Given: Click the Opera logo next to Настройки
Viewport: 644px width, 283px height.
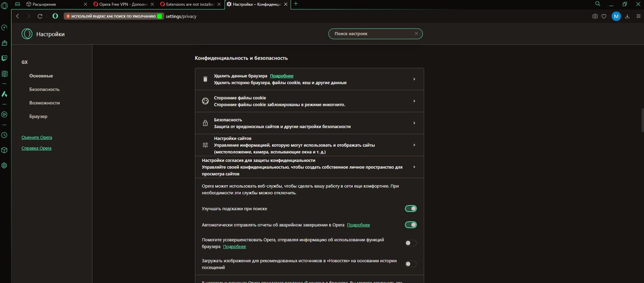Looking at the screenshot, I should coord(27,34).
